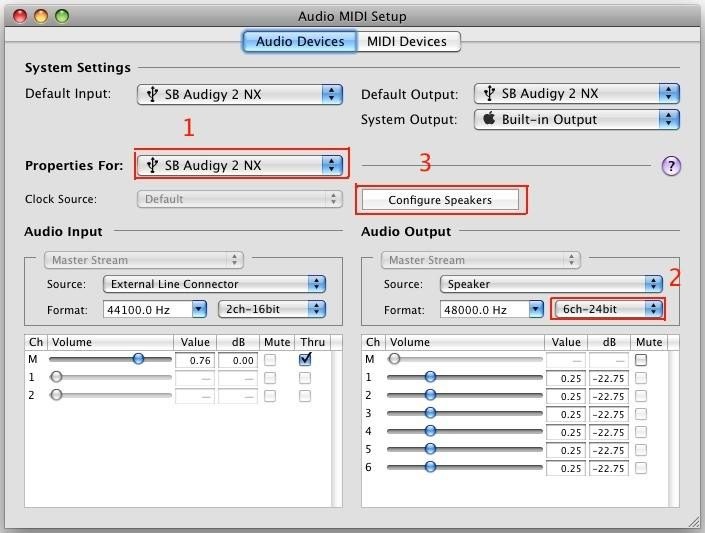Mute output channel 1
705x533 pixels.
[641, 378]
